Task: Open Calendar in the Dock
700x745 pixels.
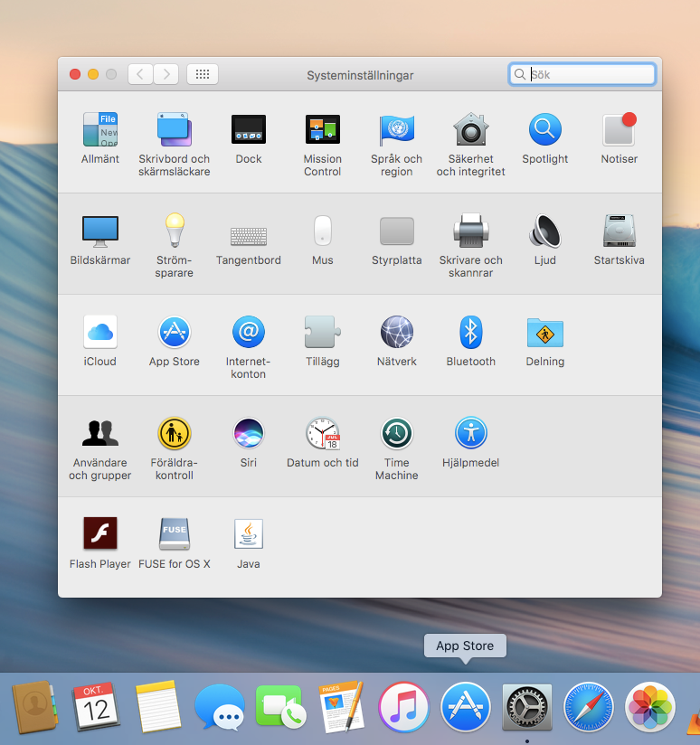Action: pos(96,706)
